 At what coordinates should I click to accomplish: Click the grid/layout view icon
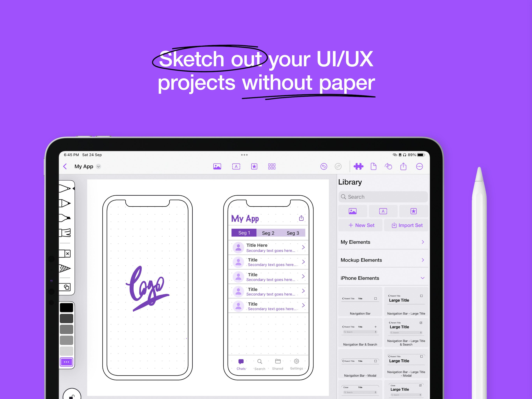(x=271, y=168)
